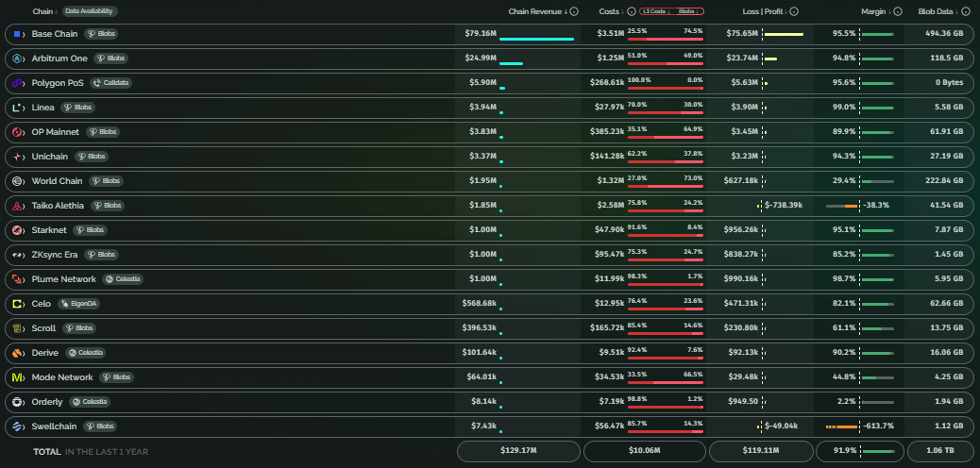
Task: Expand the Taiko Alethia row chevron
Action: pos(25,206)
